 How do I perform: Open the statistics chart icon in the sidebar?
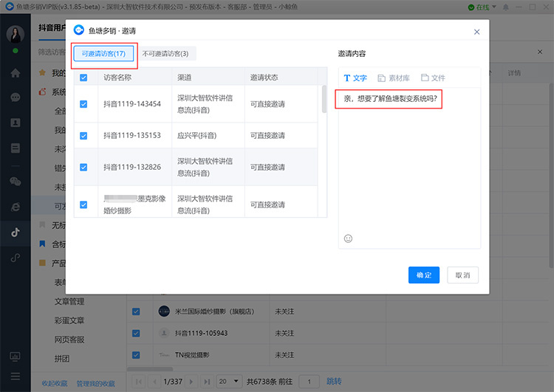click(x=16, y=357)
